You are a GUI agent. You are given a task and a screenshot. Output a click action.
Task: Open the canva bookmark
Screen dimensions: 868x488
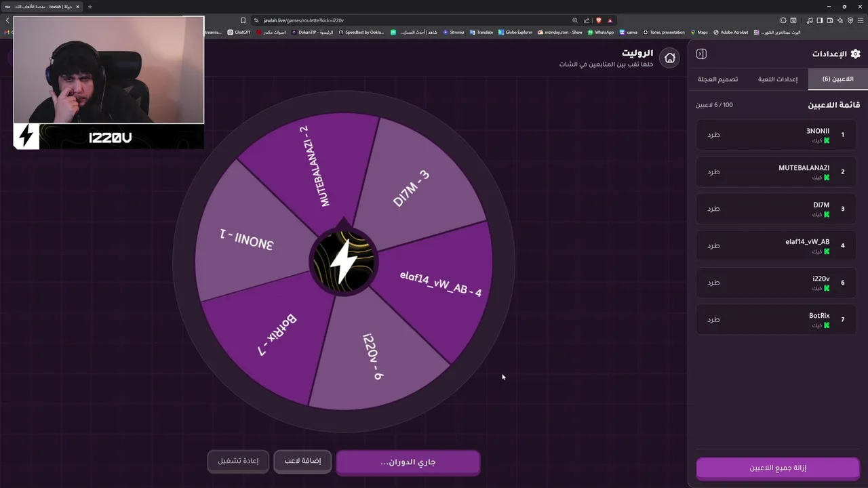628,32
